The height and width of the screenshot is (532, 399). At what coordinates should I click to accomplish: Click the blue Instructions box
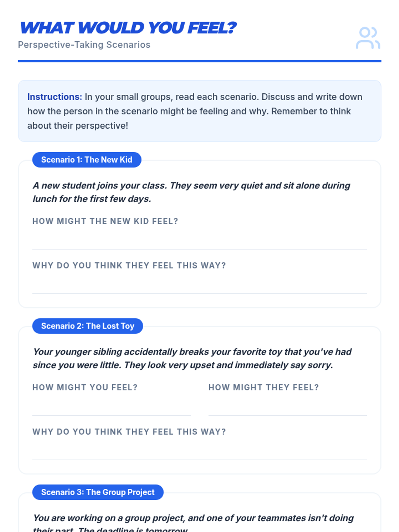[199, 111]
